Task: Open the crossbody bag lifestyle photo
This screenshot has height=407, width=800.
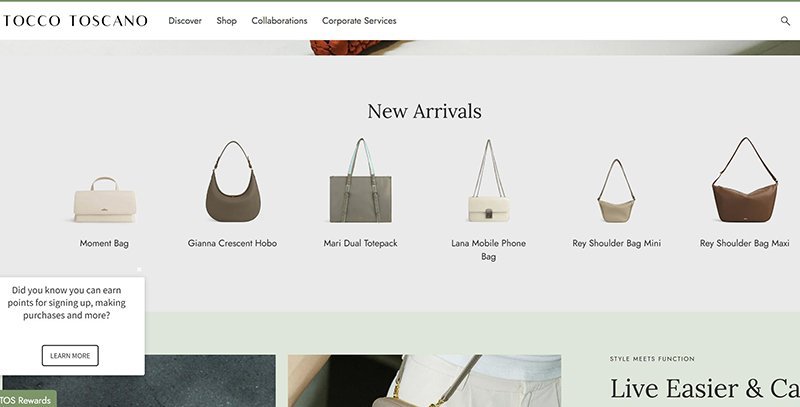Action: pyautogui.click(x=424, y=381)
